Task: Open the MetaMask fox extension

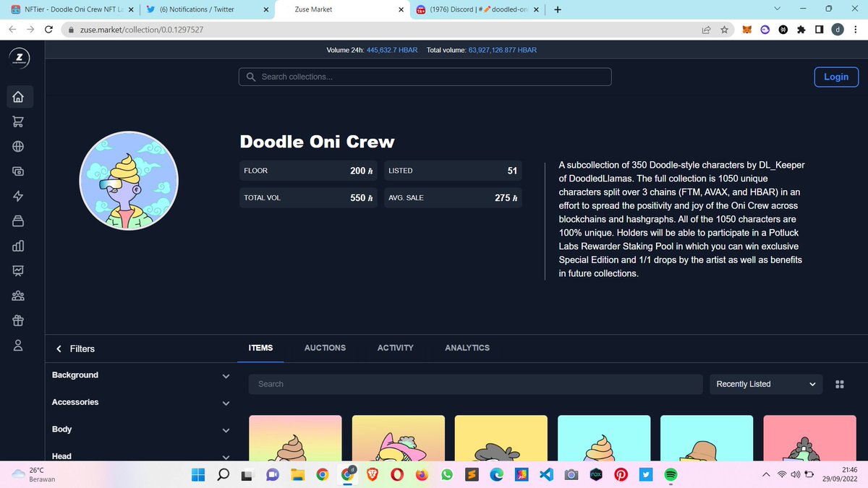Action: coord(747,30)
